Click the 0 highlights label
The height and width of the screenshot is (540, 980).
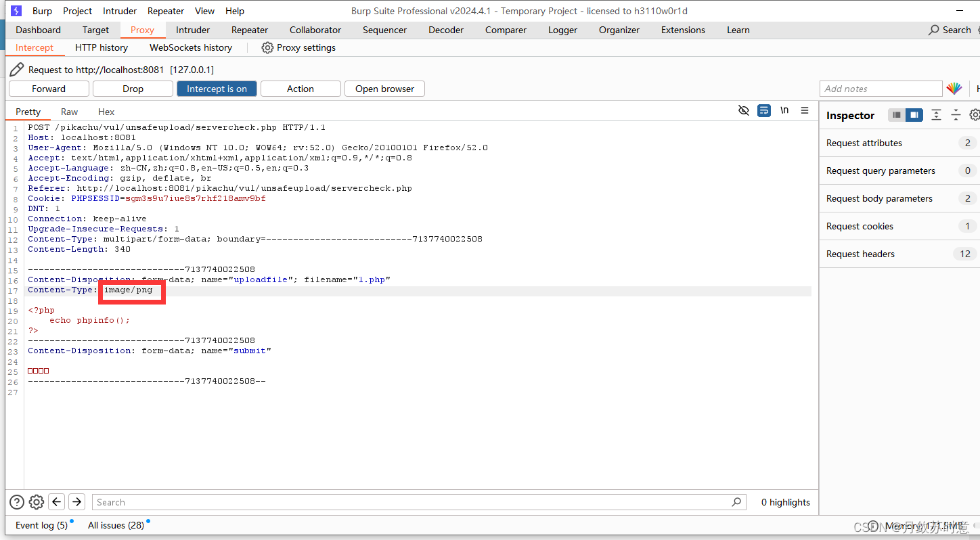point(785,502)
